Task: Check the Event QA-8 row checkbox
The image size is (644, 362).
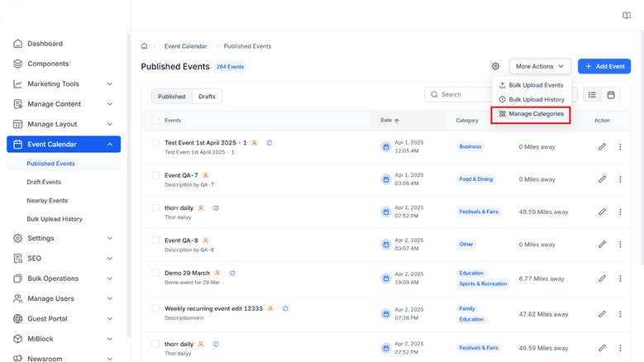Action: click(x=155, y=240)
